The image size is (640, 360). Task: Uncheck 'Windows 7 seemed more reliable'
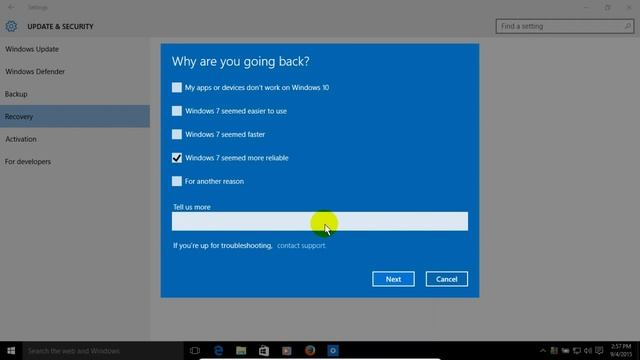click(176, 158)
